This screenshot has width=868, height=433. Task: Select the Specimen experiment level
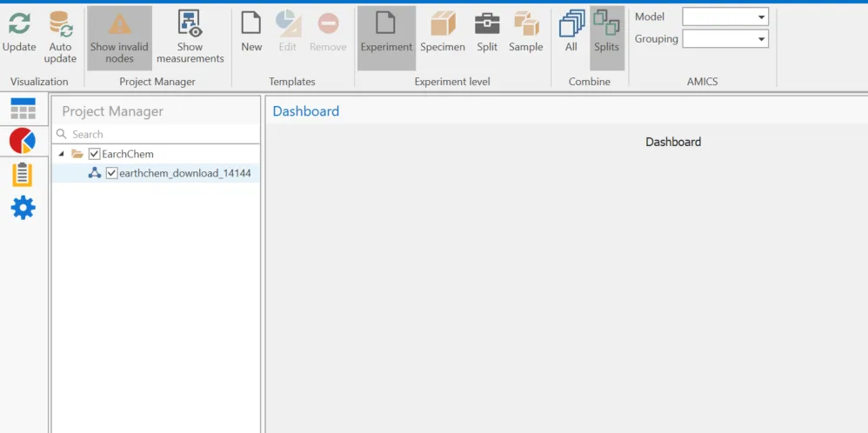coord(443,33)
